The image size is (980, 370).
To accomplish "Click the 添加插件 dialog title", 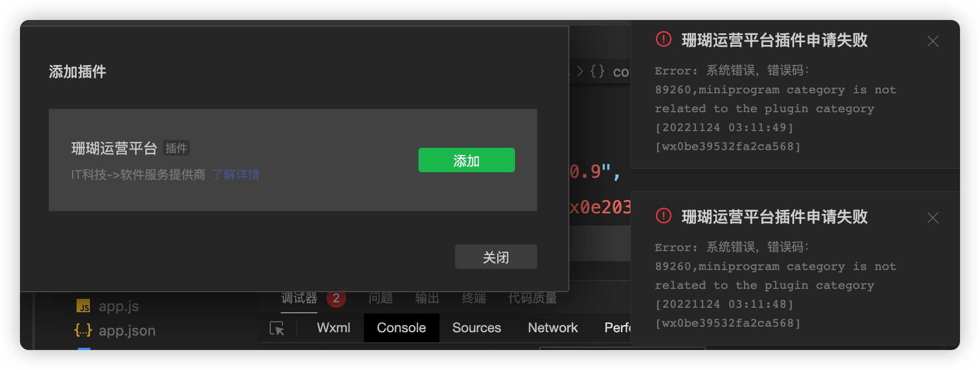I will [x=78, y=72].
